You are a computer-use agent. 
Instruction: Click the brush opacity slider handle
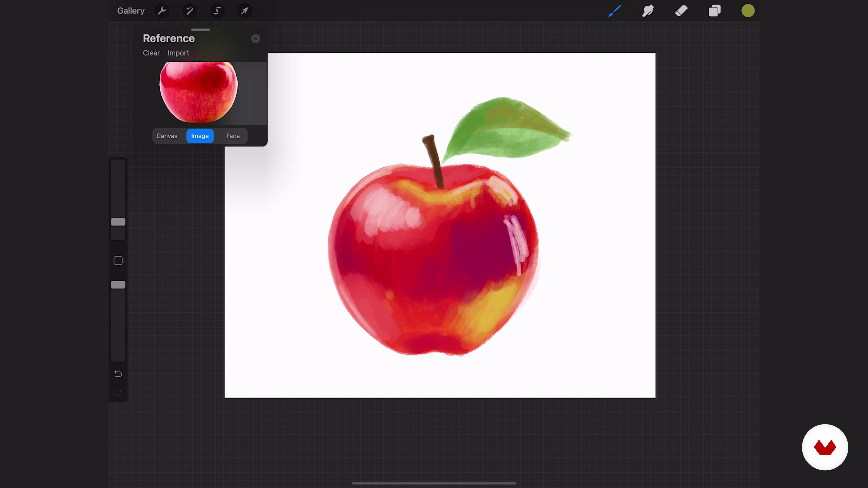click(x=118, y=285)
